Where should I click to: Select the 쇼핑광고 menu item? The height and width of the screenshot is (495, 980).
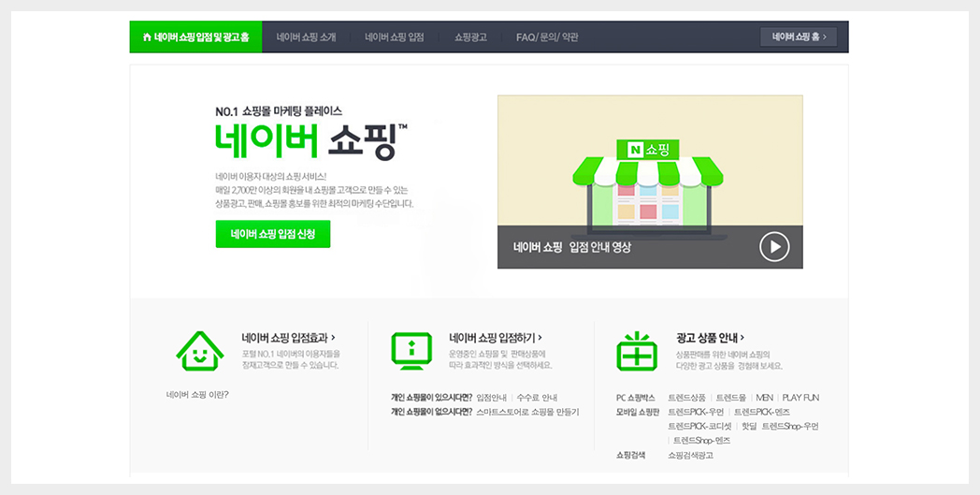[x=470, y=37]
